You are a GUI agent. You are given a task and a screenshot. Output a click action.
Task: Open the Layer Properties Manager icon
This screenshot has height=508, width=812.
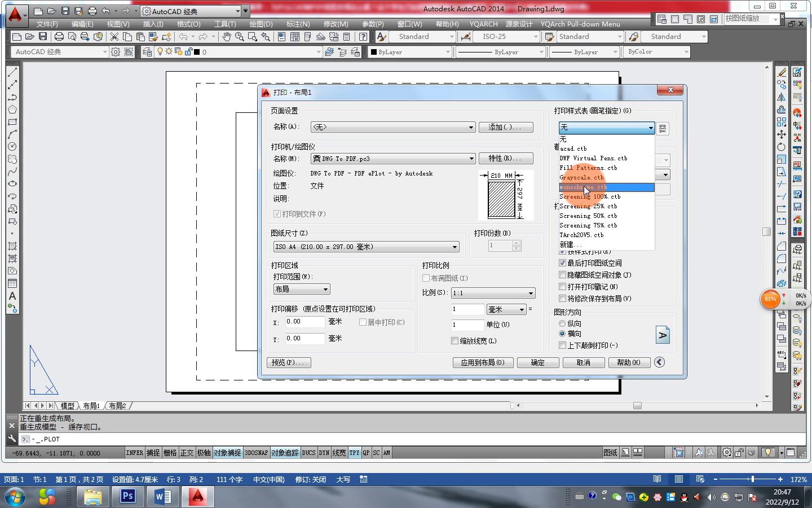147,52
